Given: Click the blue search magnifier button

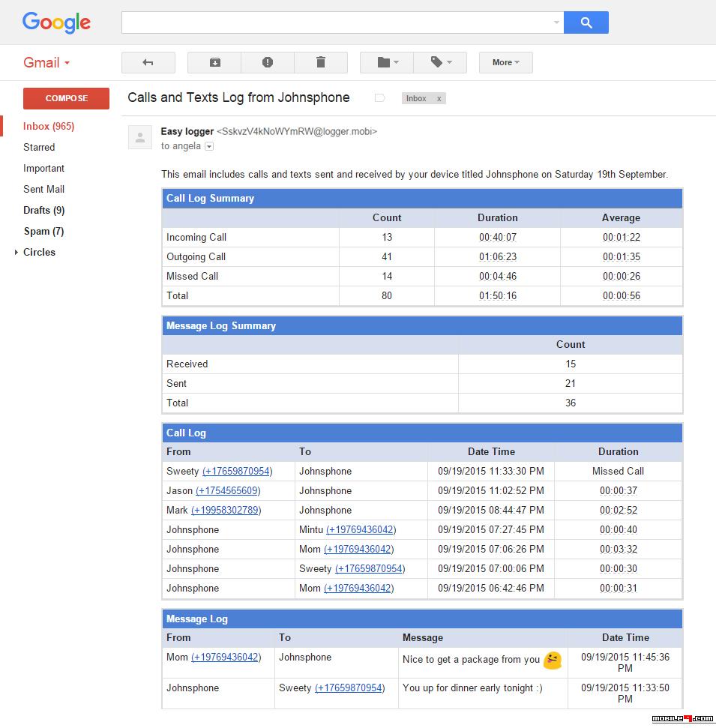Looking at the screenshot, I should (586, 22).
